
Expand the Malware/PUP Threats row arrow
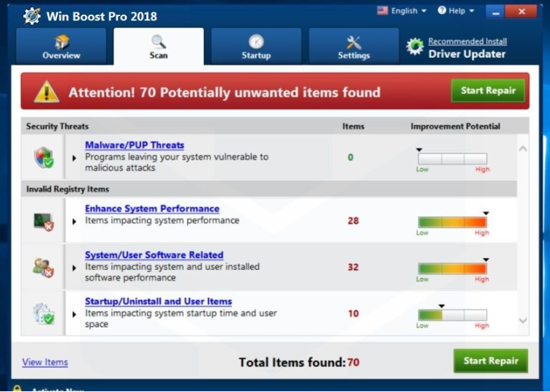74,158
